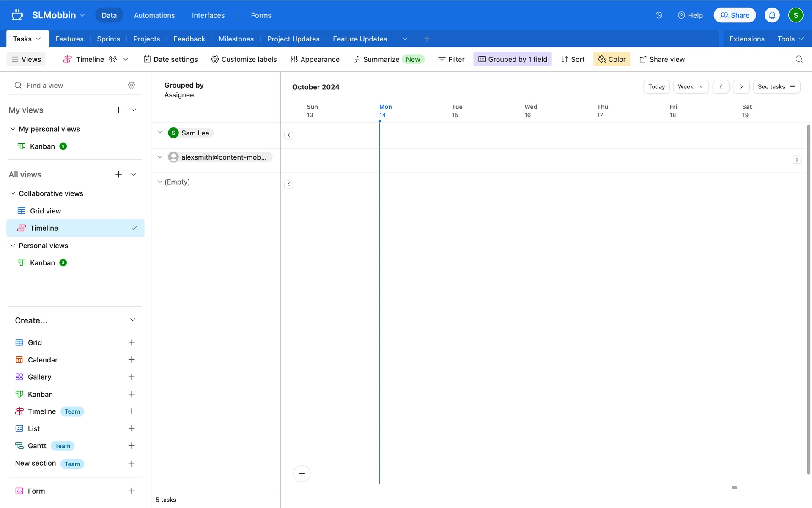Toggle the See tasks panel
This screenshot has height=508, width=812.
click(x=776, y=87)
